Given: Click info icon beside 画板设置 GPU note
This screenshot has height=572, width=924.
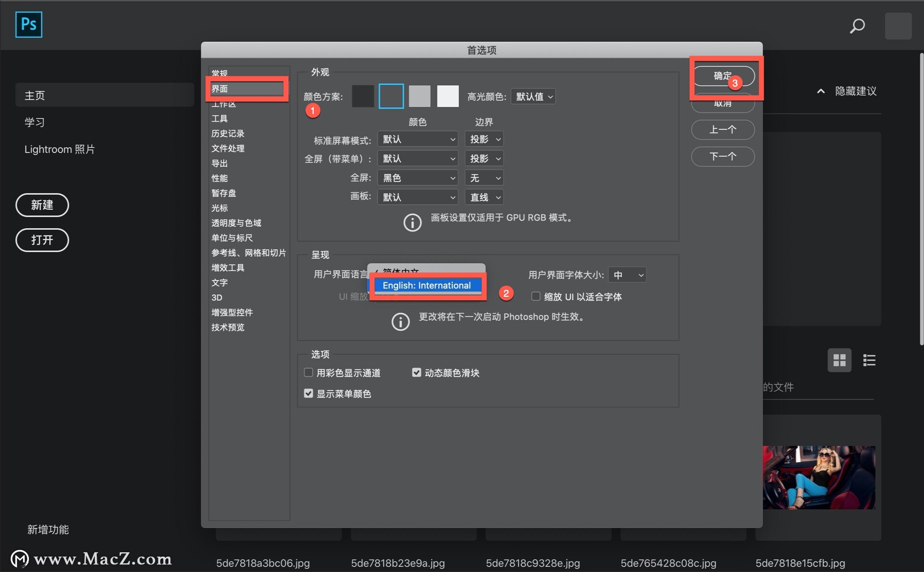Looking at the screenshot, I should coord(412,222).
